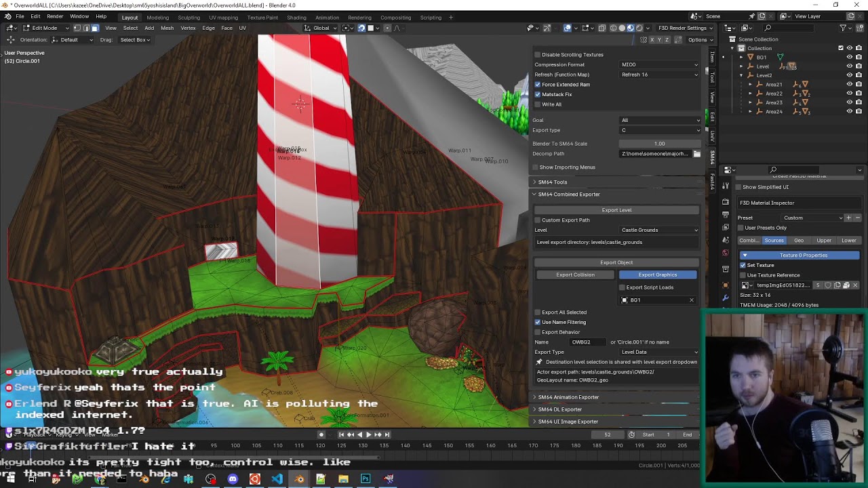Screen dimensions: 868x488
Task: Unlink texture image with X icon
Action: [x=855, y=285]
